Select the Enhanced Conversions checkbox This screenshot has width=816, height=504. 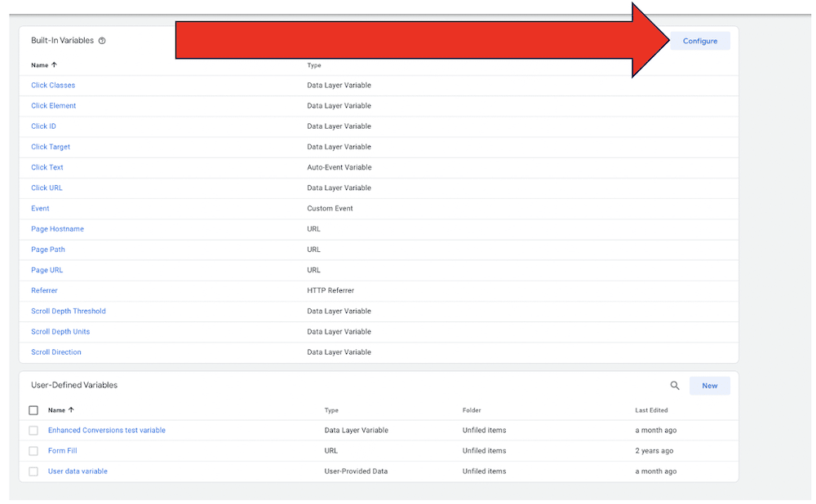coord(33,430)
